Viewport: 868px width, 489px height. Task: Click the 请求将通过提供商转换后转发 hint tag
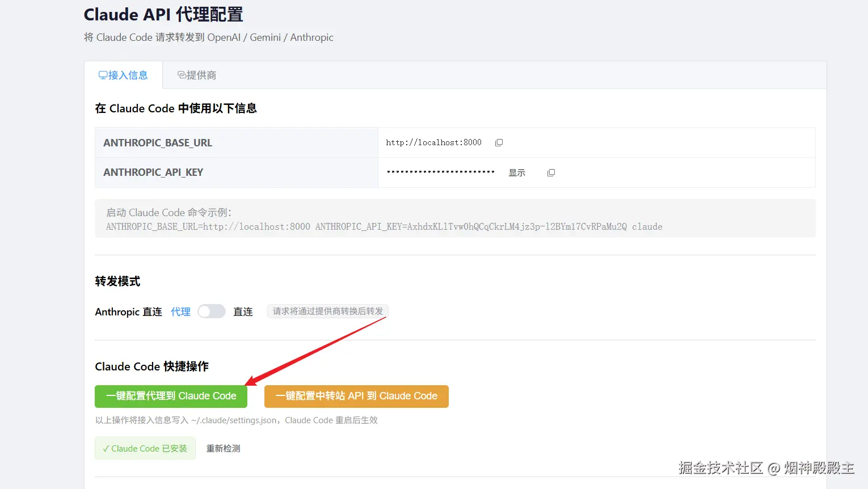pos(328,311)
